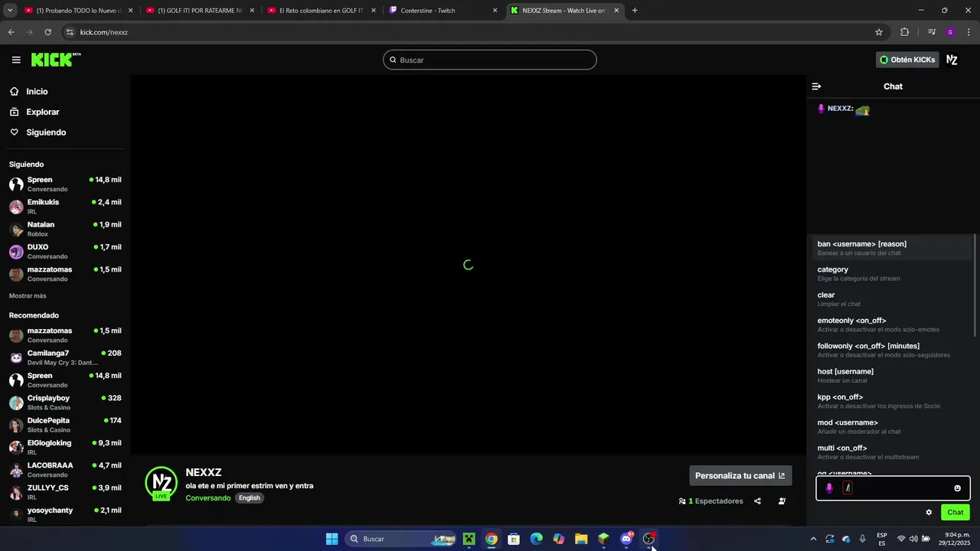Open Chrome profile avatar G

950,32
